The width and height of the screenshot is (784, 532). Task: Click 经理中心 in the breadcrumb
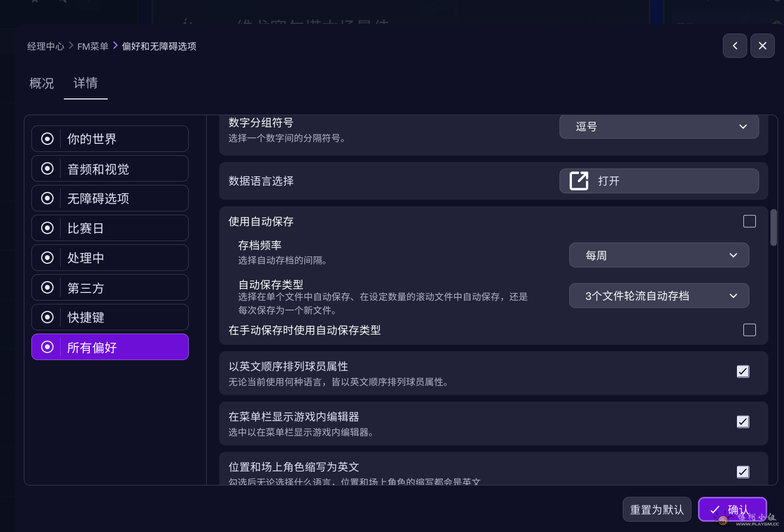[45, 46]
